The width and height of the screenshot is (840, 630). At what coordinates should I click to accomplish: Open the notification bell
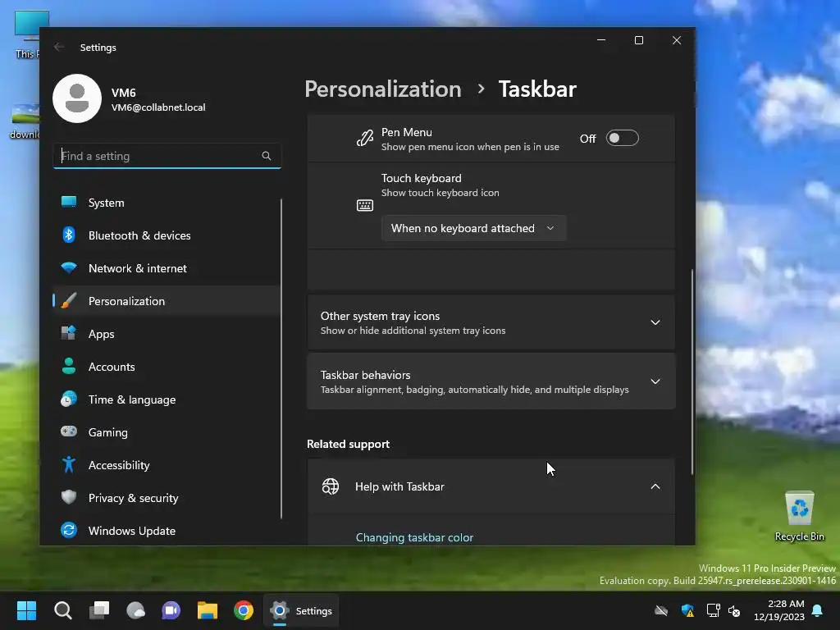[x=818, y=610]
